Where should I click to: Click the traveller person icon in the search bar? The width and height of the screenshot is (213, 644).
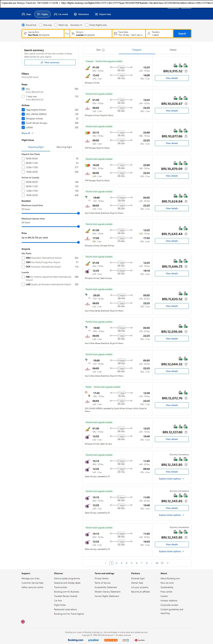149,34
